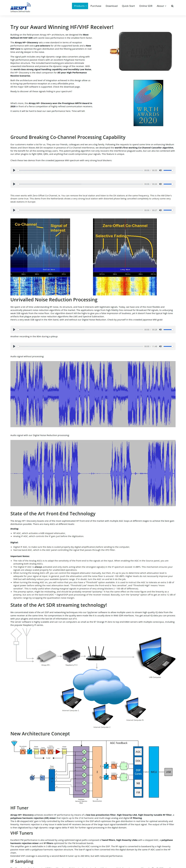Viewport: 186px width, 868px height.
Task: Click the WRTH Awards 2020 image
Action: (148, 103)
